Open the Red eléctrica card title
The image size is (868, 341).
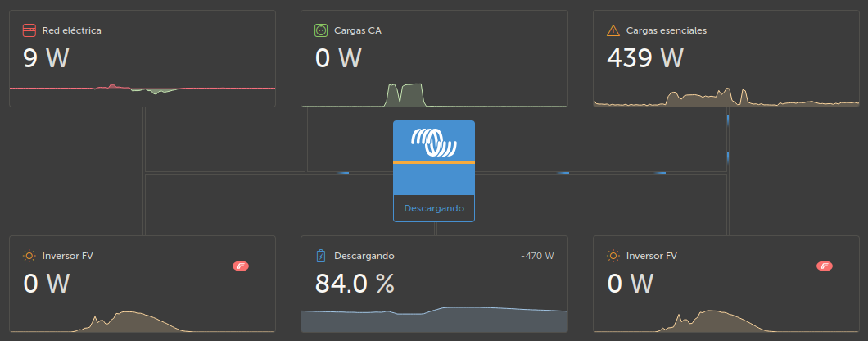coord(71,30)
